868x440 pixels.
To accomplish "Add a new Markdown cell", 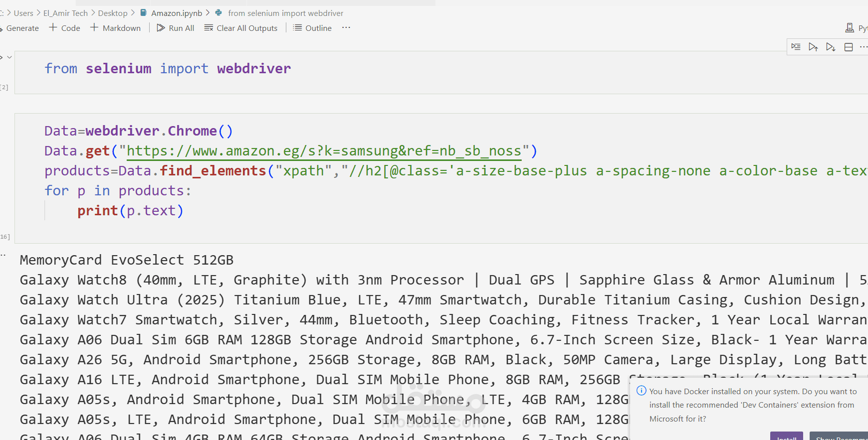I will tap(115, 28).
